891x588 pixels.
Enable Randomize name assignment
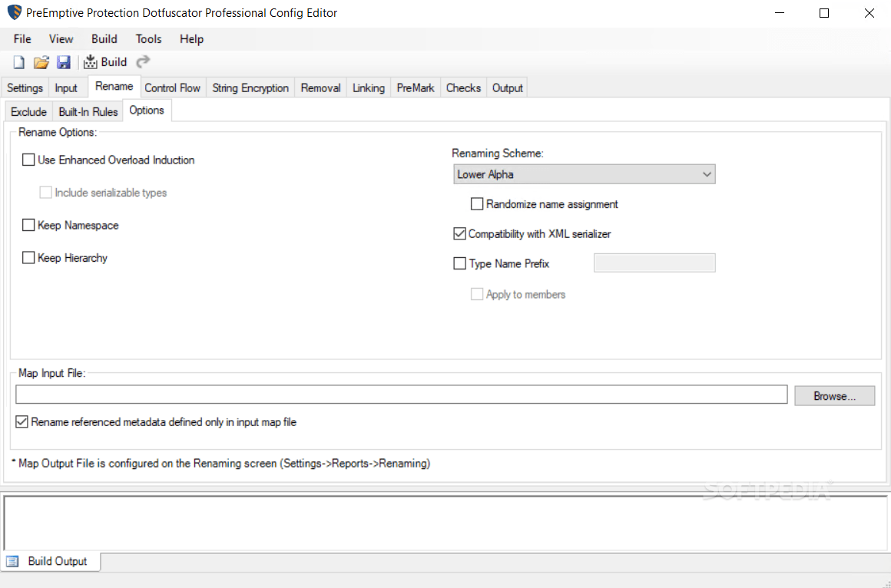click(477, 204)
